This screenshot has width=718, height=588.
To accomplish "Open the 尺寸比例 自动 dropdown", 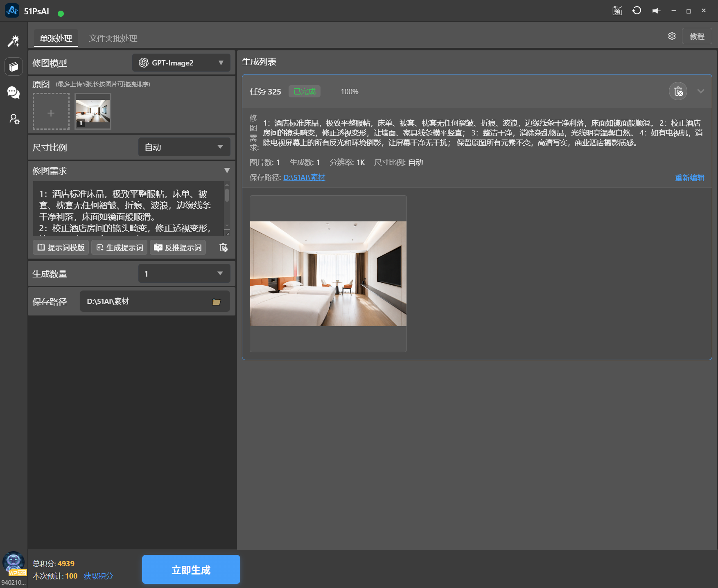I will [184, 147].
